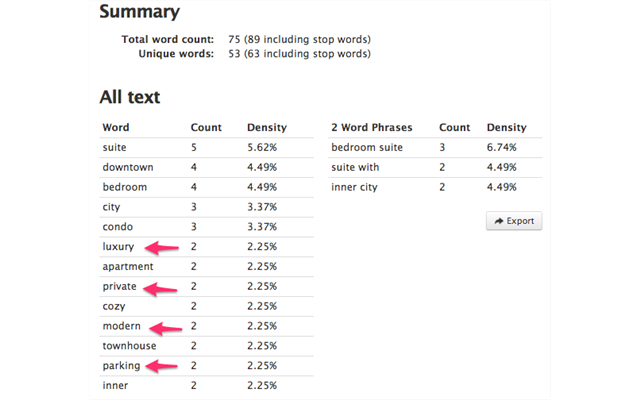Image resolution: width=640 pixels, height=400 pixels.
Task: Click the condo row in the word list
Action: pyautogui.click(x=118, y=226)
